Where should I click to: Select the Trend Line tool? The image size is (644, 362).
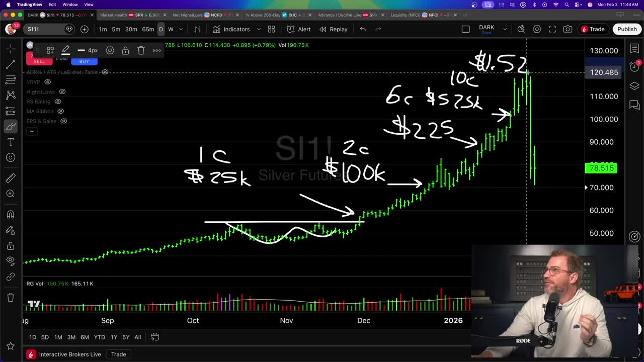coord(11,64)
